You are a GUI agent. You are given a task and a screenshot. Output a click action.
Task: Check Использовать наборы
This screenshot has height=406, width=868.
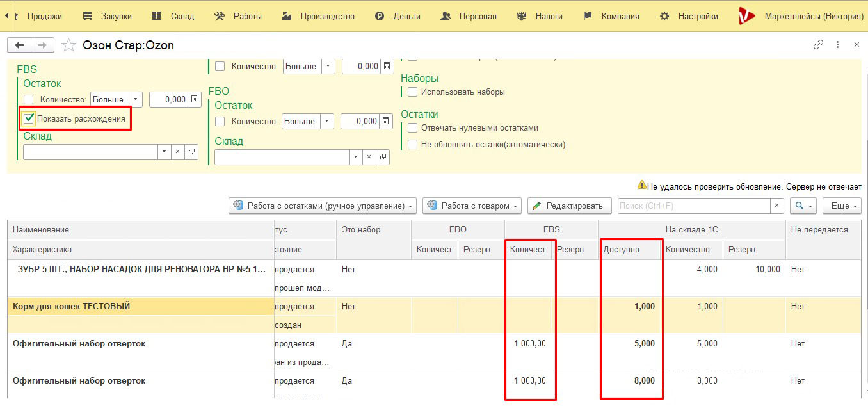[413, 92]
